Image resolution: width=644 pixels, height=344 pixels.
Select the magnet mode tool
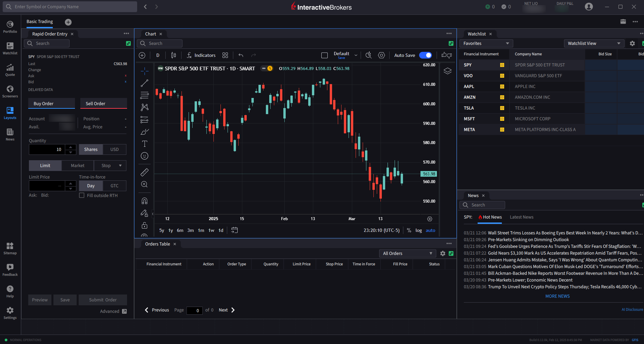(145, 201)
